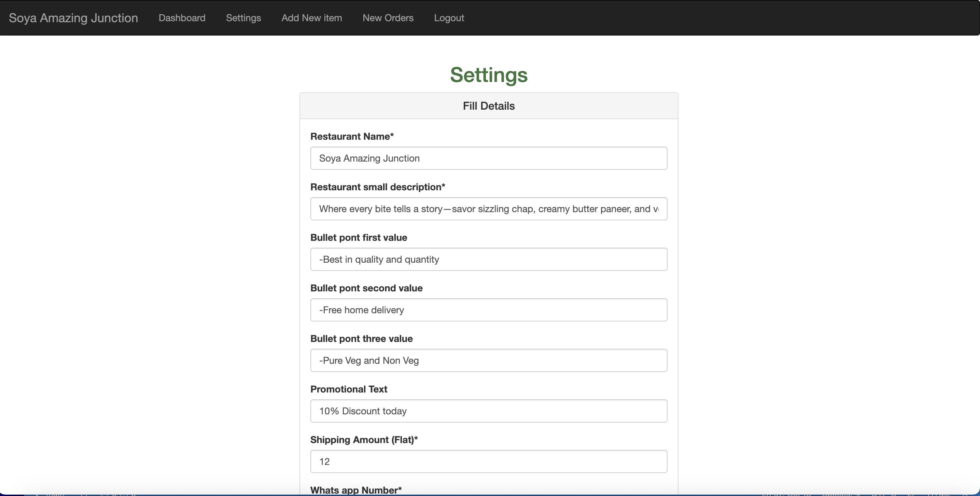
Task: Click the Soya Amazing Junction brand link
Action: point(73,18)
